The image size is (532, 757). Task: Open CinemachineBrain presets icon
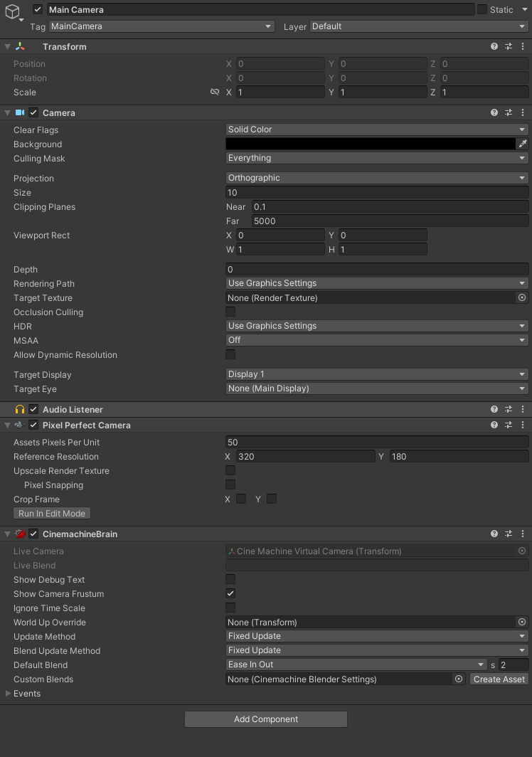click(x=509, y=534)
